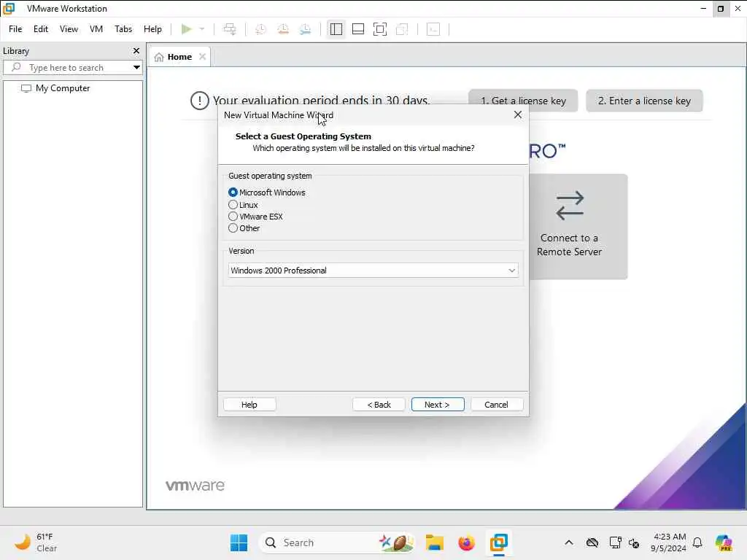Click the Connect to a Remote Server tile
Screen dimensions: 747x560
pyautogui.click(x=578, y=227)
